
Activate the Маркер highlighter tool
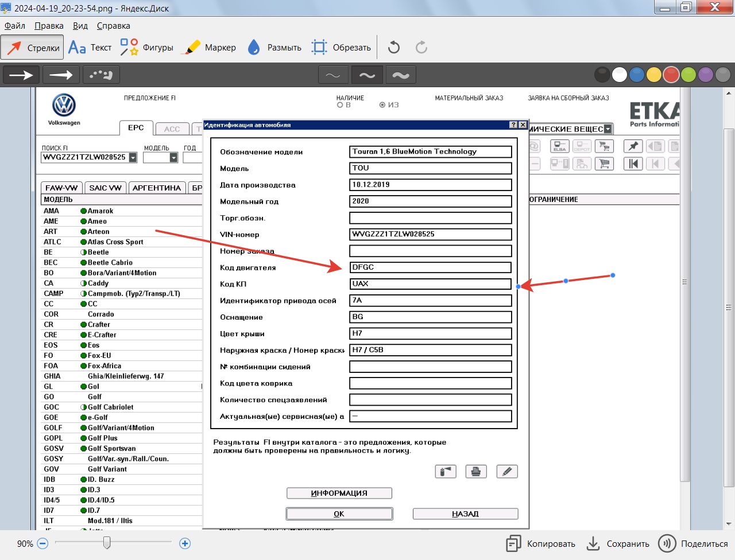pyautogui.click(x=210, y=48)
